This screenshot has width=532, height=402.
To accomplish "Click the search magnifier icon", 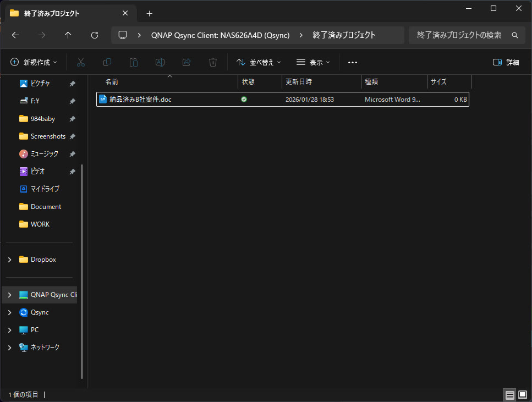I will (515, 35).
